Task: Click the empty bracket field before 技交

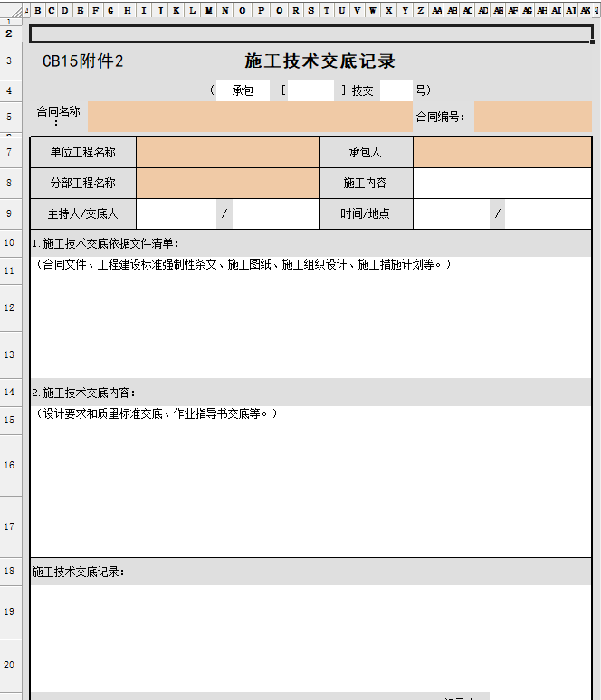Action: pyautogui.click(x=310, y=90)
